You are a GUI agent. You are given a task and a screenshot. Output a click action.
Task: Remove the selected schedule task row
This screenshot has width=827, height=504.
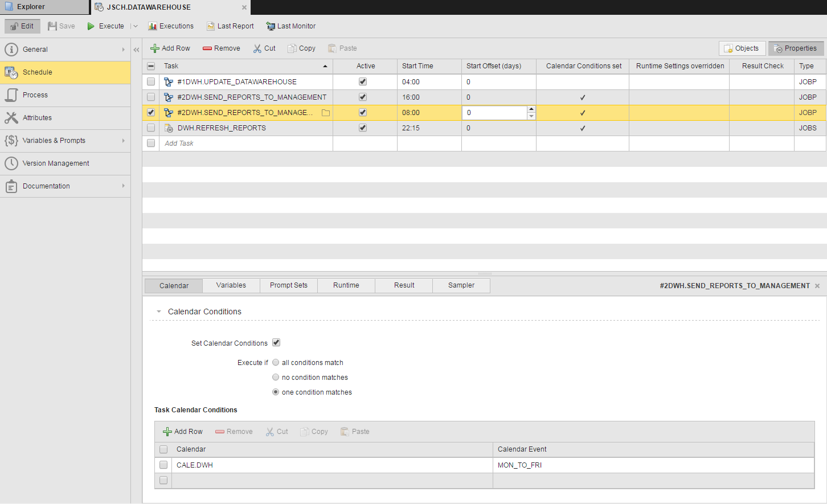(222, 48)
